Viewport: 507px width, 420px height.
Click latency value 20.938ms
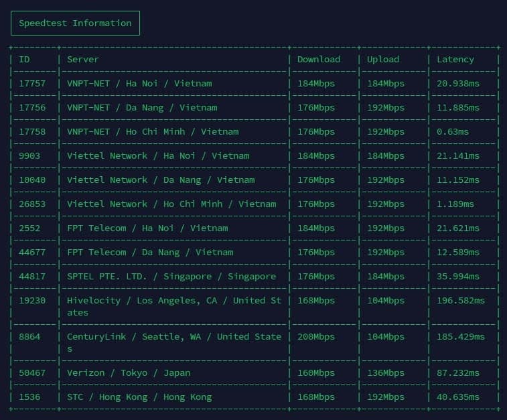tap(458, 84)
